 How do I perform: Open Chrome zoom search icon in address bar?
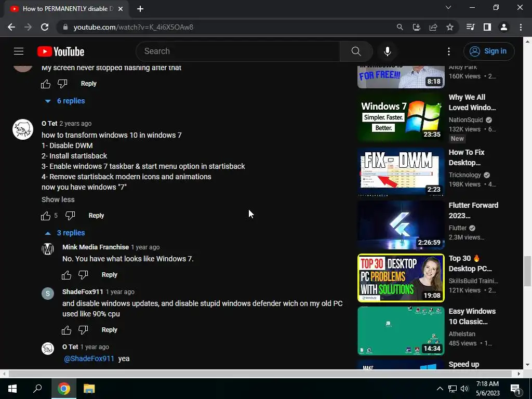(400, 27)
